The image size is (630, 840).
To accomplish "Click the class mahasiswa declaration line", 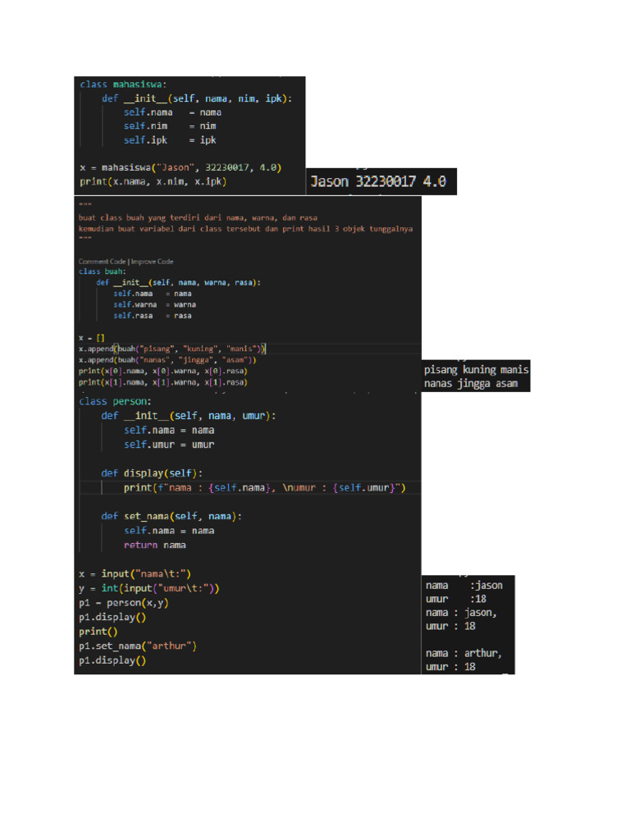I will tap(123, 84).
